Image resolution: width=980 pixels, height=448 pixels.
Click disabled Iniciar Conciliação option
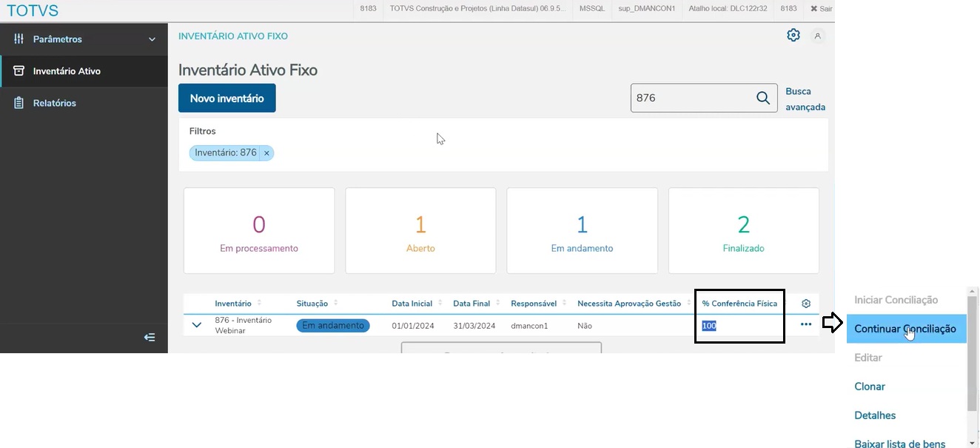coord(896,300)
